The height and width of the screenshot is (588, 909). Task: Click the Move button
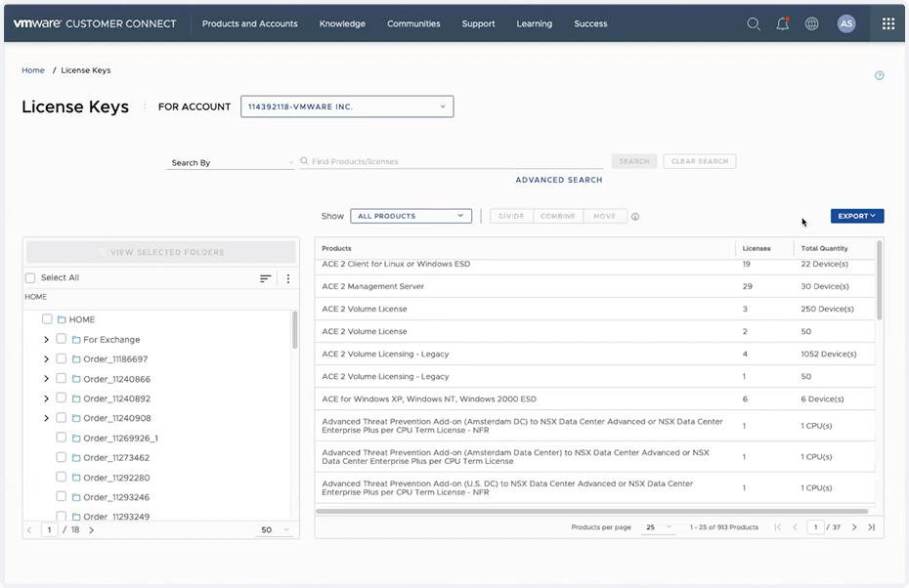pos(605,216)
